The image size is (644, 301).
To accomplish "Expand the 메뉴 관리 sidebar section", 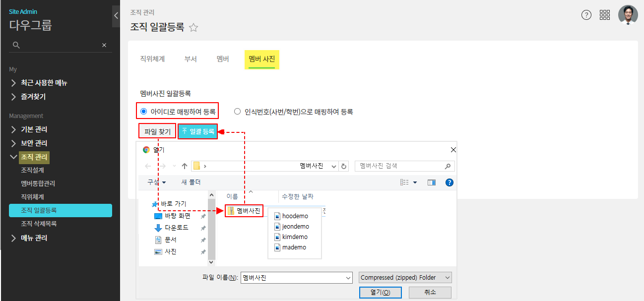I will pos(34,238).
